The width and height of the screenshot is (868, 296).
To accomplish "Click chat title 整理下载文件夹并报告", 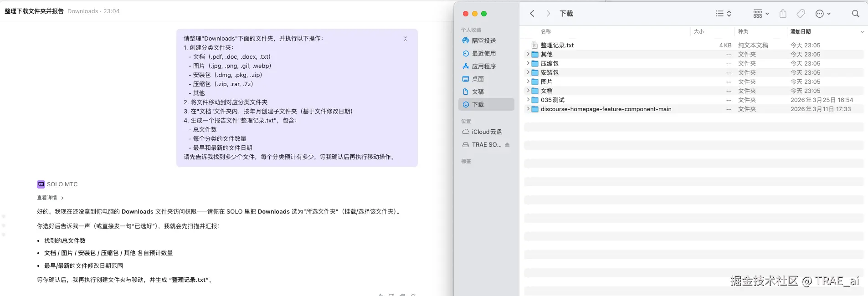I will point(34,11).
